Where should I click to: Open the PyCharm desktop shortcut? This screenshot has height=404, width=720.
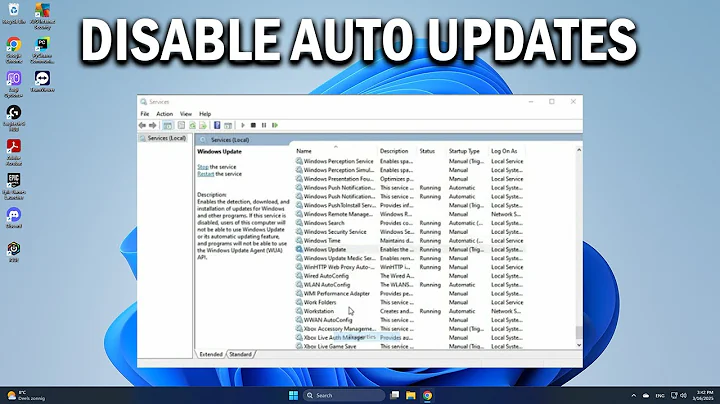point(42,50)
